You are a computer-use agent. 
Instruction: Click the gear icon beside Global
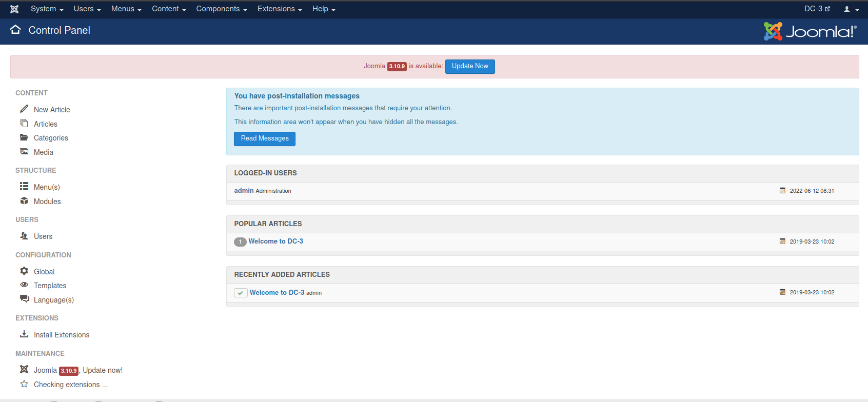pyautogui.click(x=24, y=271)
